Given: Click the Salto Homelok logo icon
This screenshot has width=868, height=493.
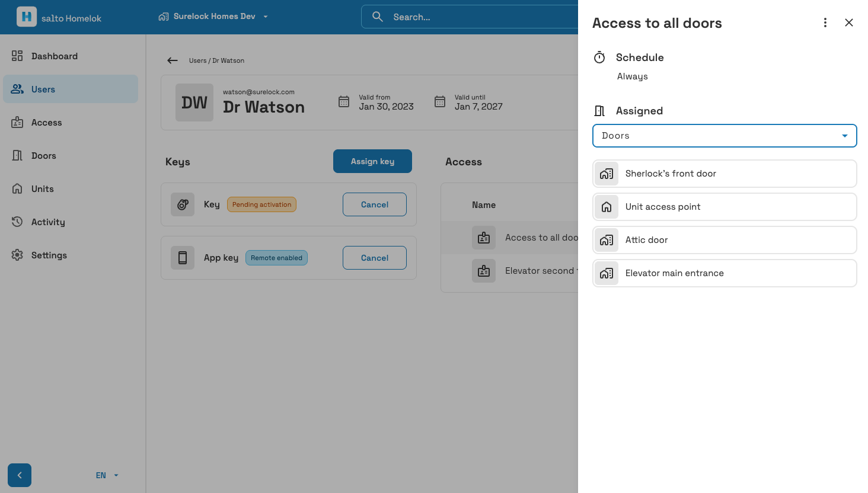Looking at the screenshot, I should click(27, 17).
